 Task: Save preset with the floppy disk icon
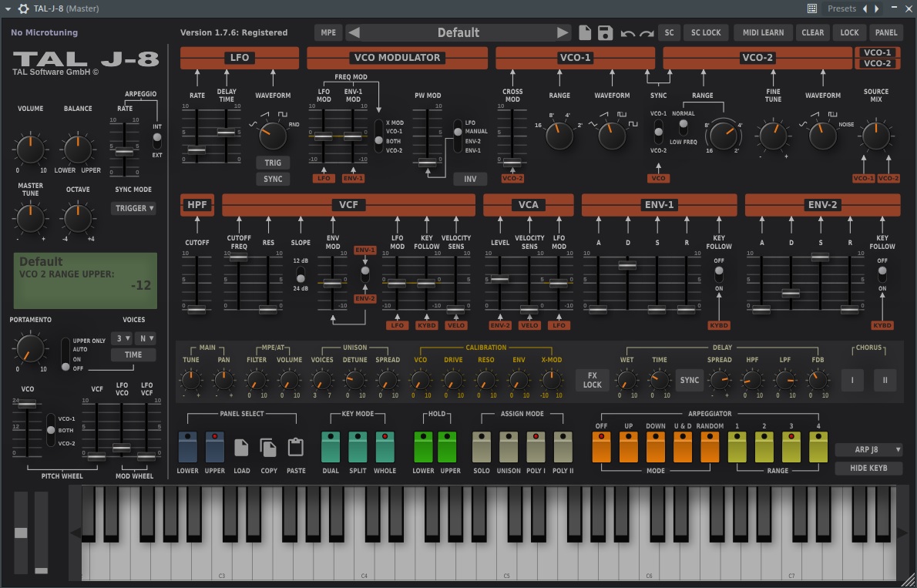pyautogui.click(x=605, y=33)
